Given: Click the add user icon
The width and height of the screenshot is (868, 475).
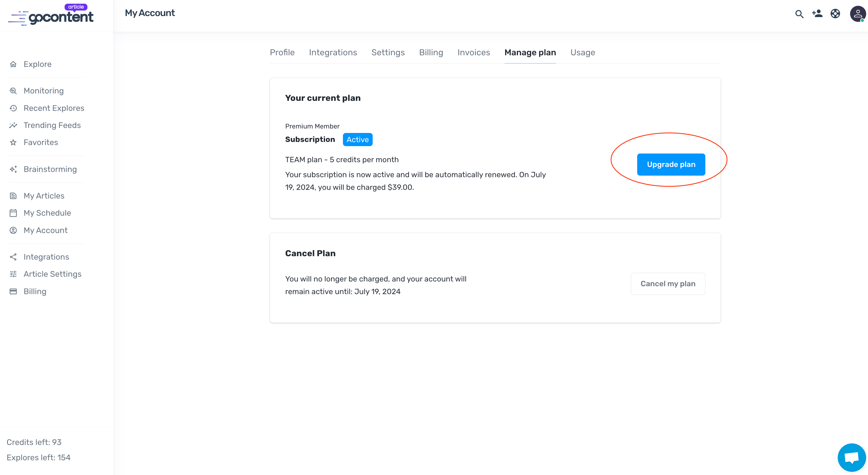Looking at the screenshot, I should point(817,13).
